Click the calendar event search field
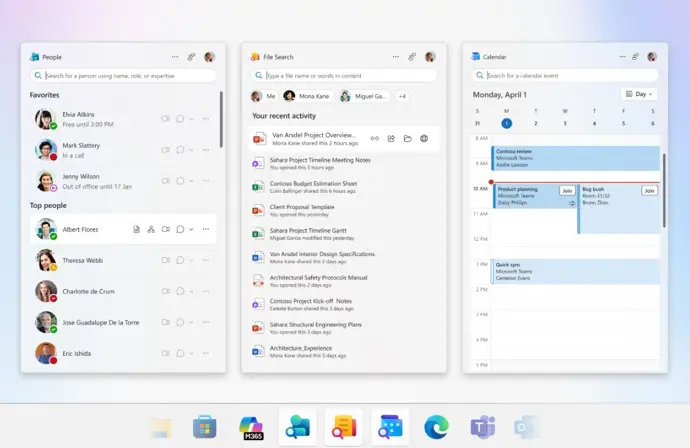 [x=565, y=76]
